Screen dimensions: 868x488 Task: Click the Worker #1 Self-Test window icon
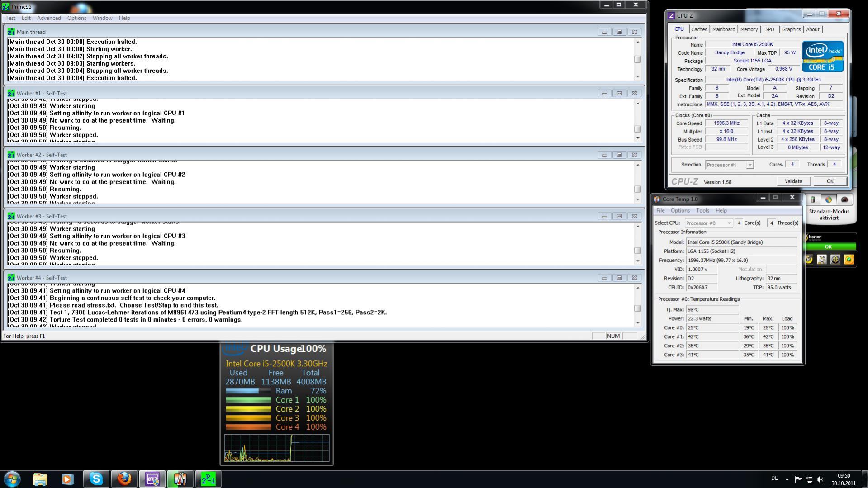(11, 94)
